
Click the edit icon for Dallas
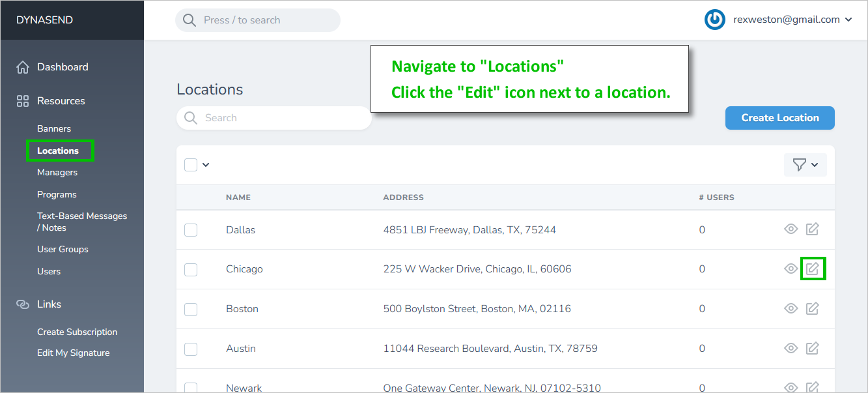click(x=813, y=229)
